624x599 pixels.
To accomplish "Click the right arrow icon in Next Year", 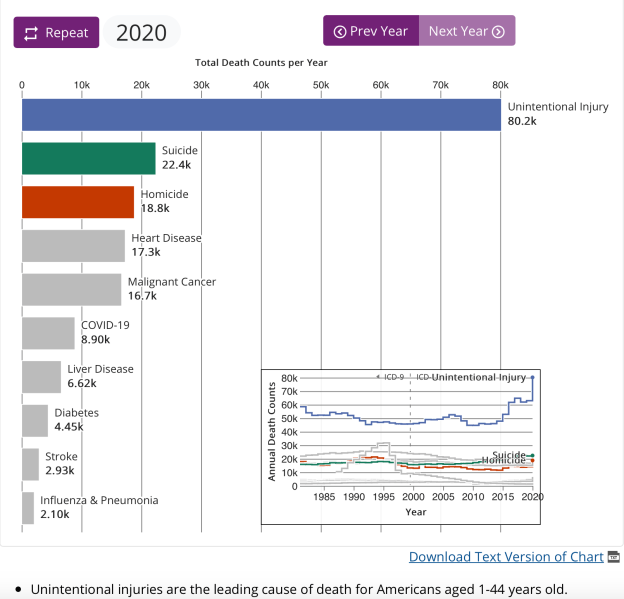I will pos(498,31).
